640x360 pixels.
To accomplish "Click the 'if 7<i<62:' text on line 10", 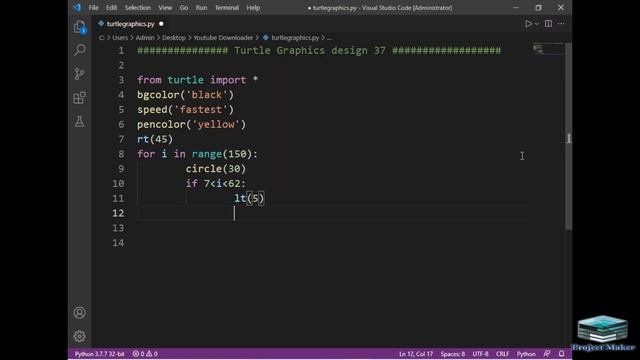I will coord(216,184).
